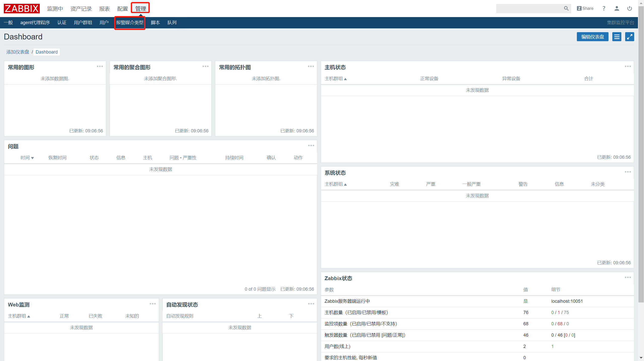This screenshot has width=644, height=361.
Task: Open options menu of 常用的图形 widget
Action: pos(100,66)
